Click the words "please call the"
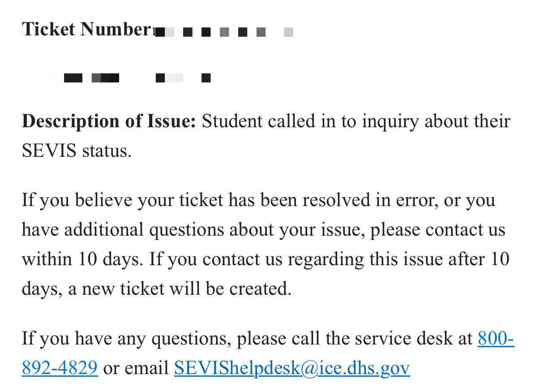This screenshot has width=540, height=392. [293, 338]
